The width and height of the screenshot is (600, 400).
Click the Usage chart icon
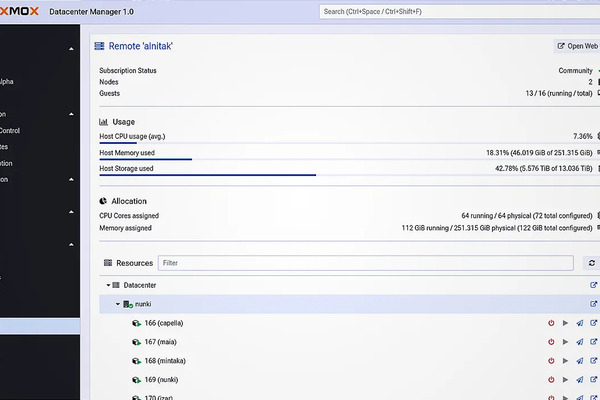pos(103,122)
